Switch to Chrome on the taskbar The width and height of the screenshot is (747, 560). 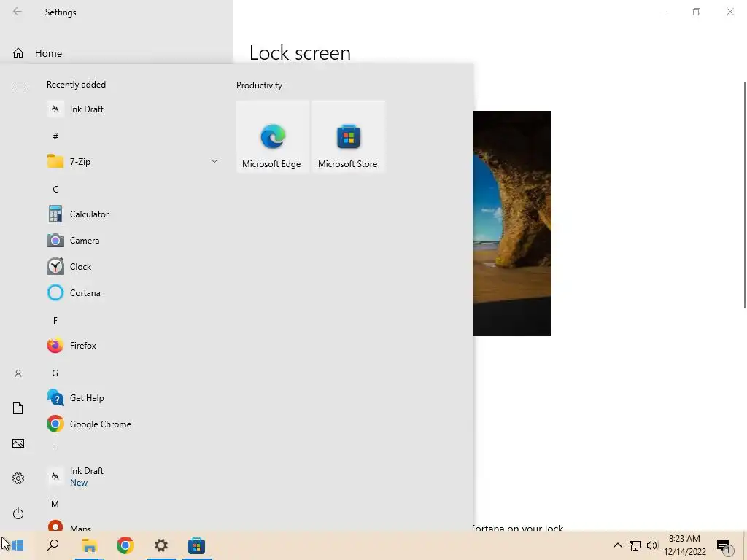pos(125,545)
